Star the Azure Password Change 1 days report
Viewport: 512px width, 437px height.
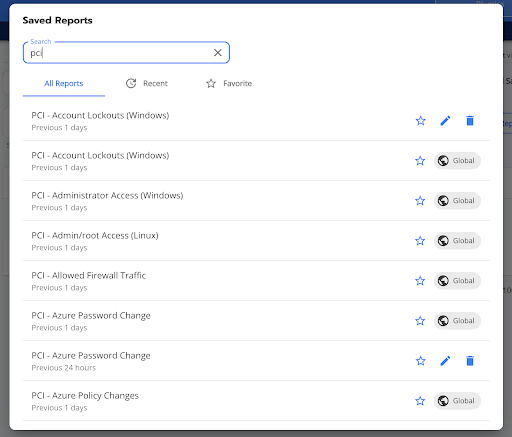pyautogui.click(x=420, y=321)
